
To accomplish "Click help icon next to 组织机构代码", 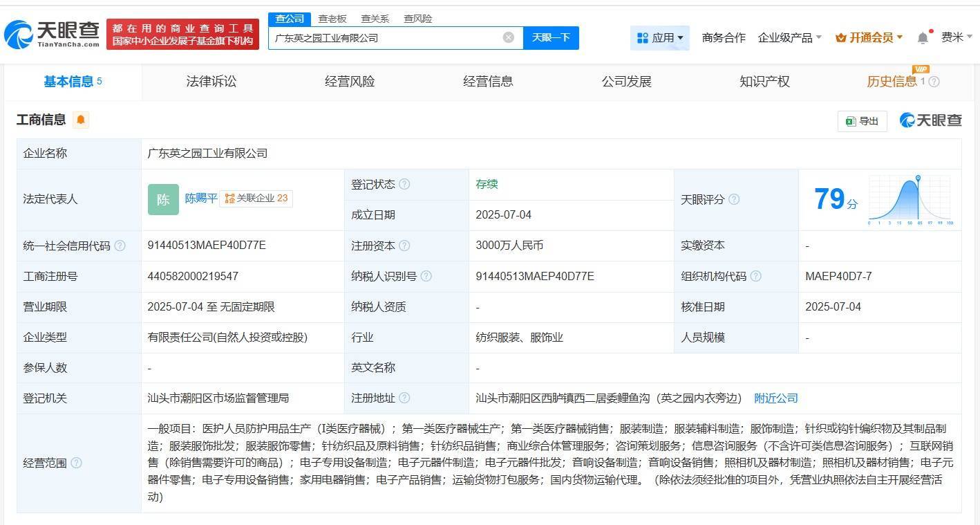I will (756, 276).
